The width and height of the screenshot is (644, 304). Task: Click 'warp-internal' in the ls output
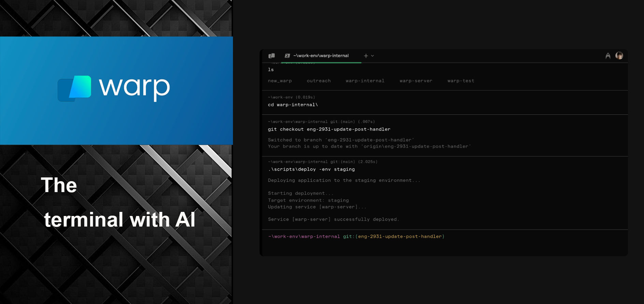pos(365,81)
